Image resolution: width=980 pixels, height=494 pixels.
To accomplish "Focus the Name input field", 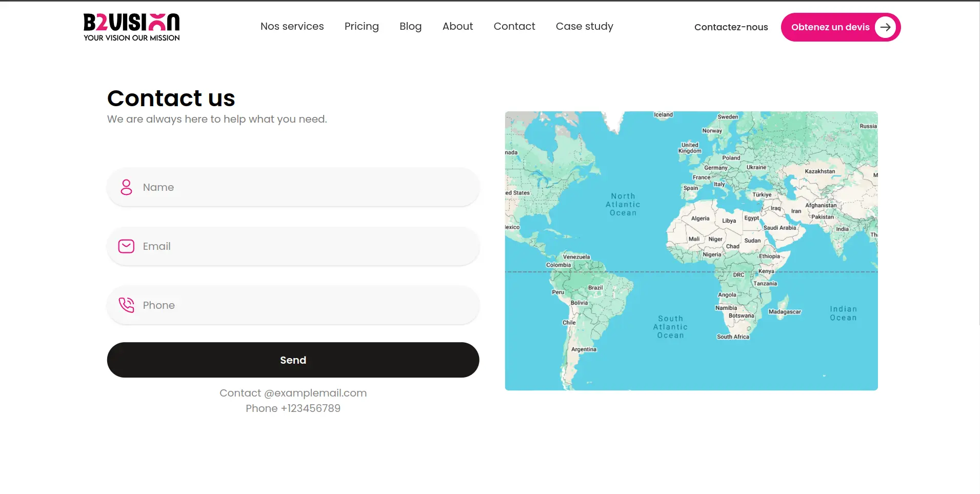I will click(x=303, y=187).
